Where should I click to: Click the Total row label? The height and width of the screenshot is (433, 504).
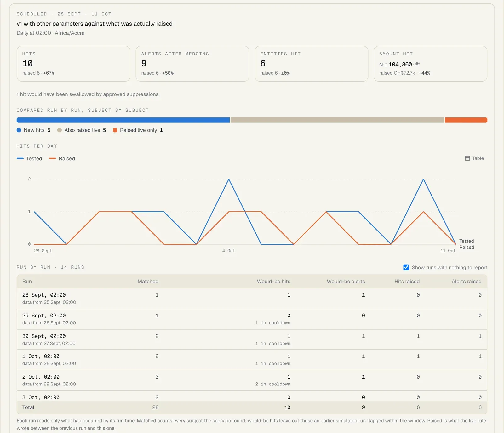28,407
